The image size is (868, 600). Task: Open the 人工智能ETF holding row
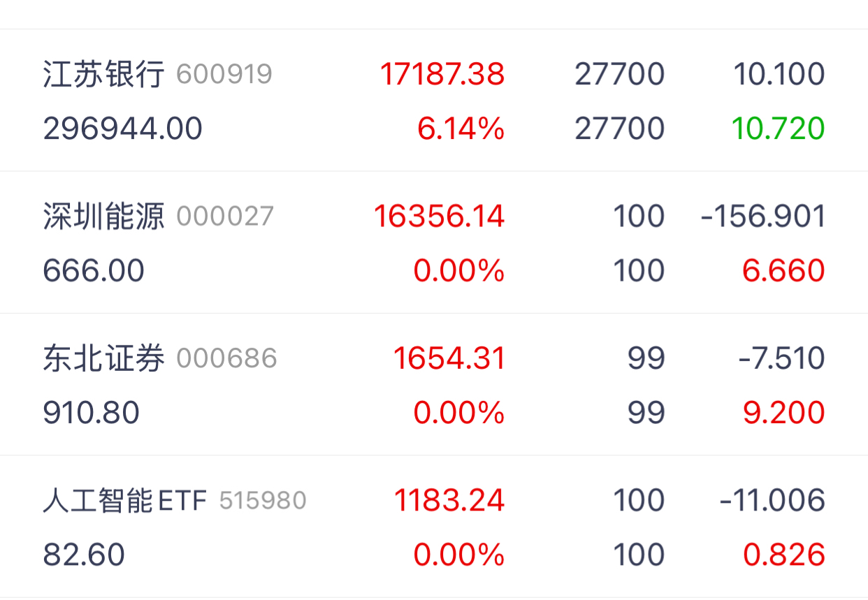pos(434,527)
